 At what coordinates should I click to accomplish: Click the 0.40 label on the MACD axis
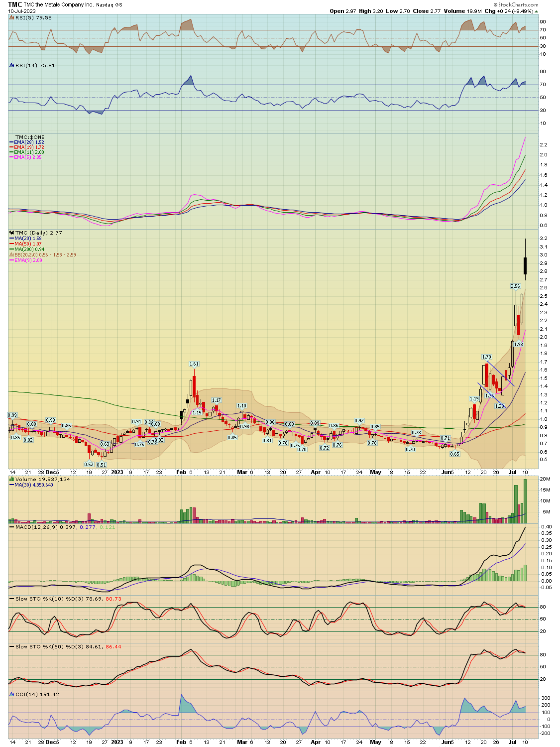(x=546, y=527)
